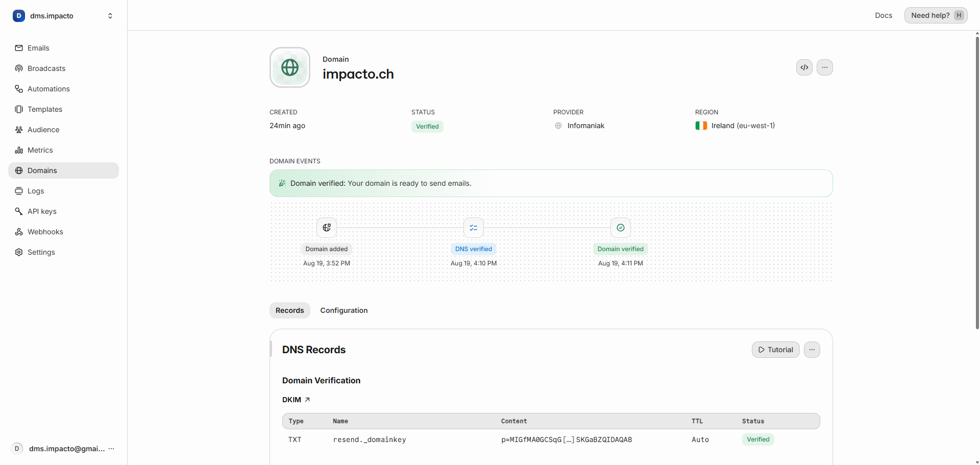Image resolution: width=980 pixels, height=465 pixels.
Task: Click the Settings gear icon
Action: coord(19,252)
